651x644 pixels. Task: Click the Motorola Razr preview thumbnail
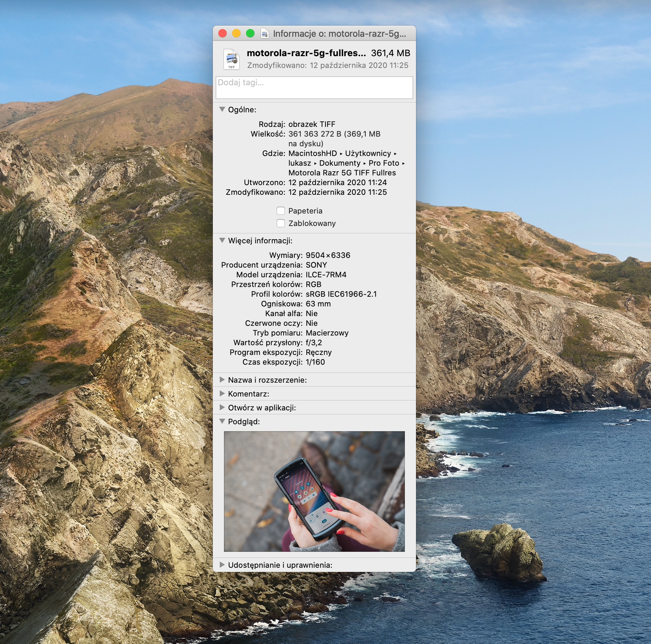click(314, 491)
